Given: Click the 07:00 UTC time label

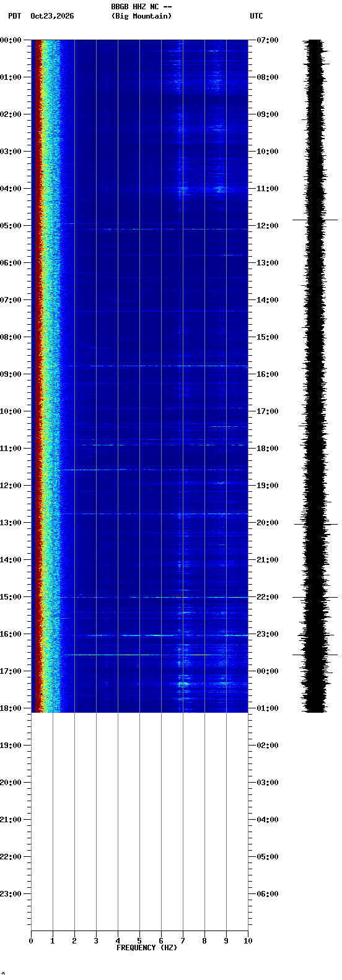Looking at the screenshot, I should tap(268, 40).
